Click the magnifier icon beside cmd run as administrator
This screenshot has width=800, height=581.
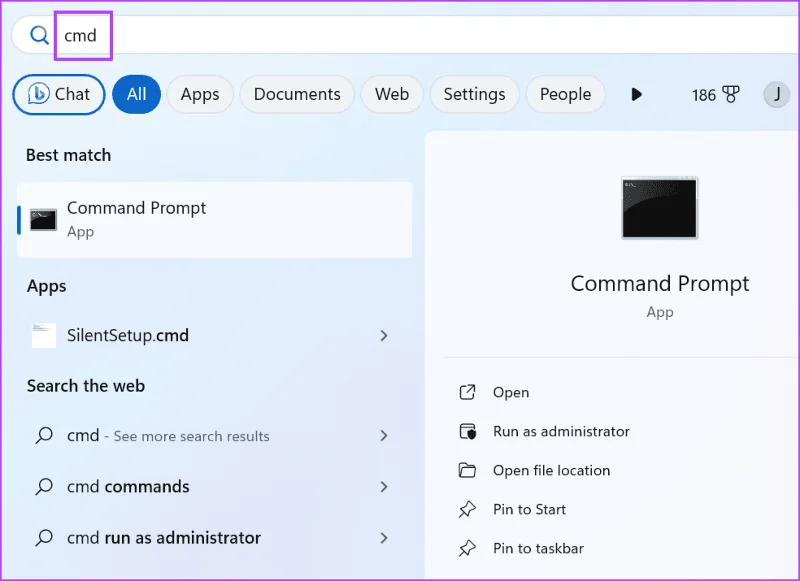(44, 538)
